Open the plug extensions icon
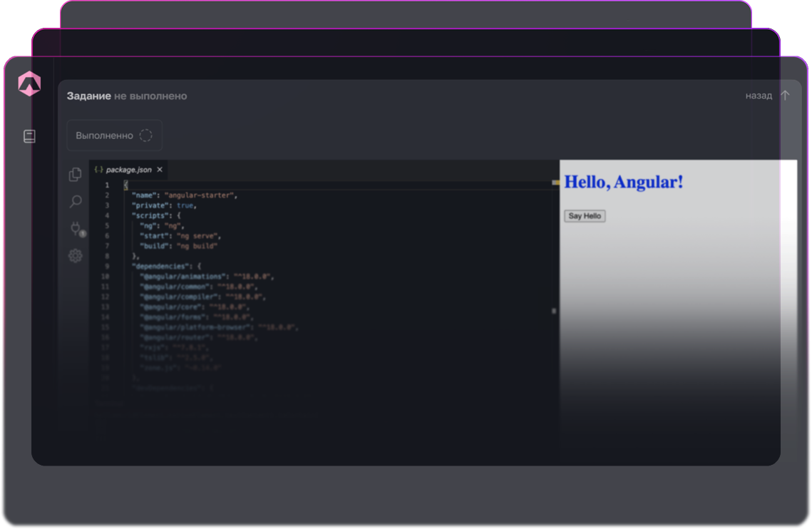This screenshot has width=812, height=529. (76, 228)
